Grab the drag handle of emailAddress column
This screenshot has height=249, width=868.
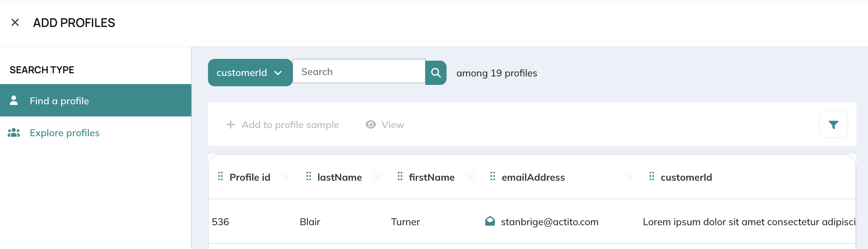click(493, 176)
